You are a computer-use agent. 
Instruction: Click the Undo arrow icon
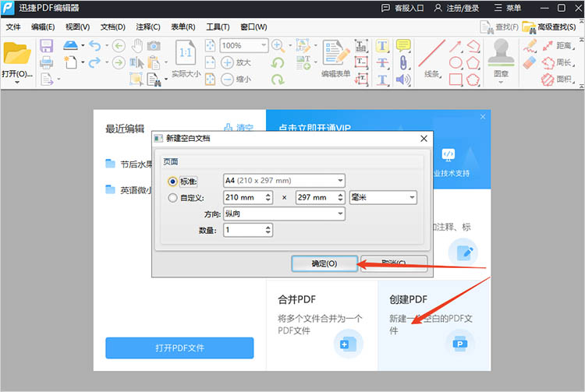tap(94, 46)
